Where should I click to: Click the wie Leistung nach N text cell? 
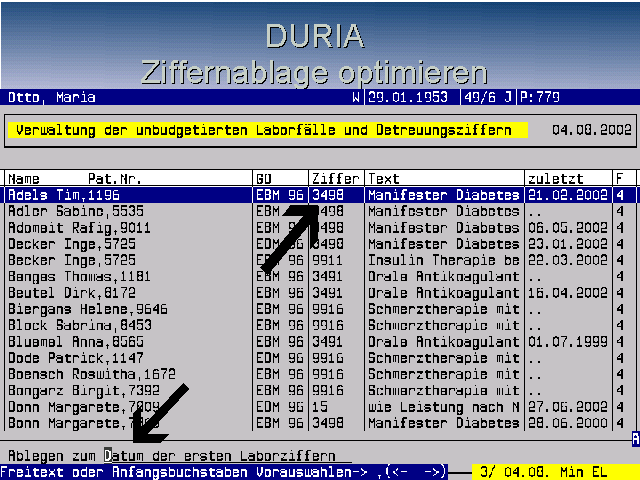(444, 407)
